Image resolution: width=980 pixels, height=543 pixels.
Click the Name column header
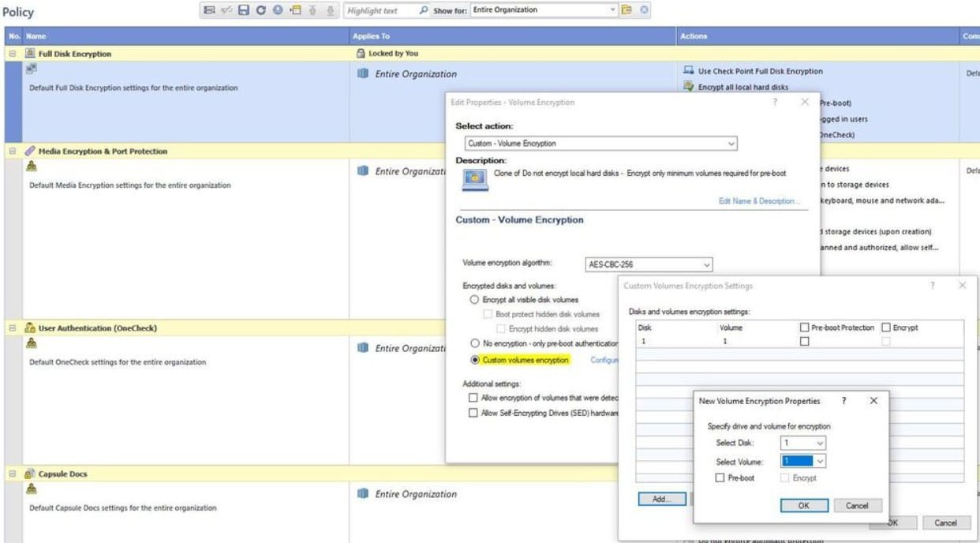coord(186,36)
